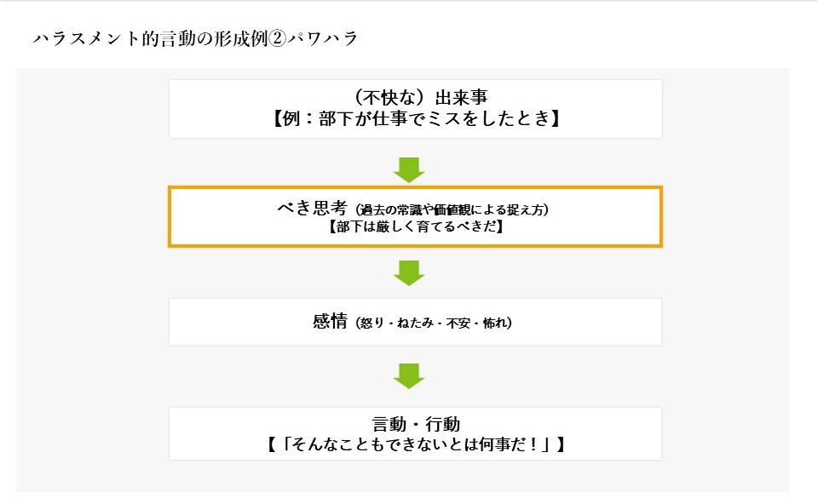This screenshot has height=504, width=818.
Task: Select the (不快な)出来事 heading
Action: coord(415,98)
